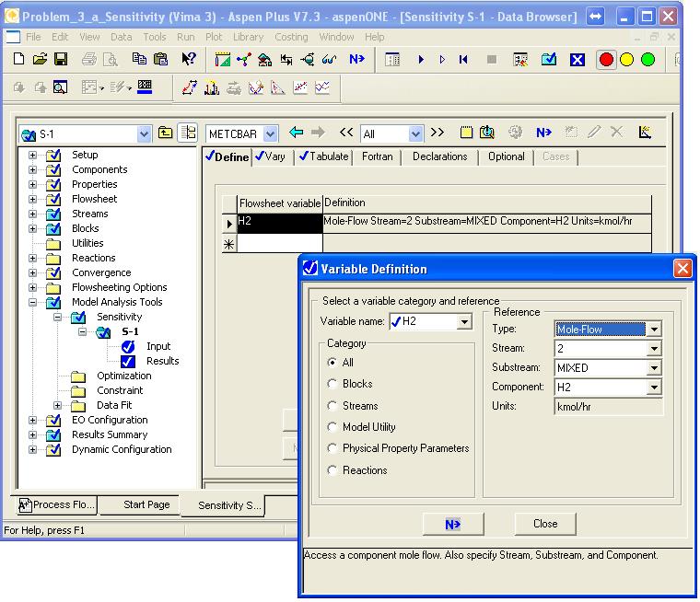700x602 pixels.
Task: Start the simulation run with the play icon
Action: coord(421,59)
